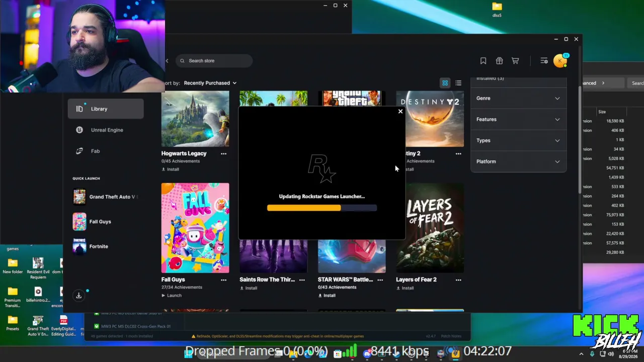The width and height of the screenshot is (644, 362).
Task: Open the Fab marketplace in the sidebar
Action: click(106, 151)
